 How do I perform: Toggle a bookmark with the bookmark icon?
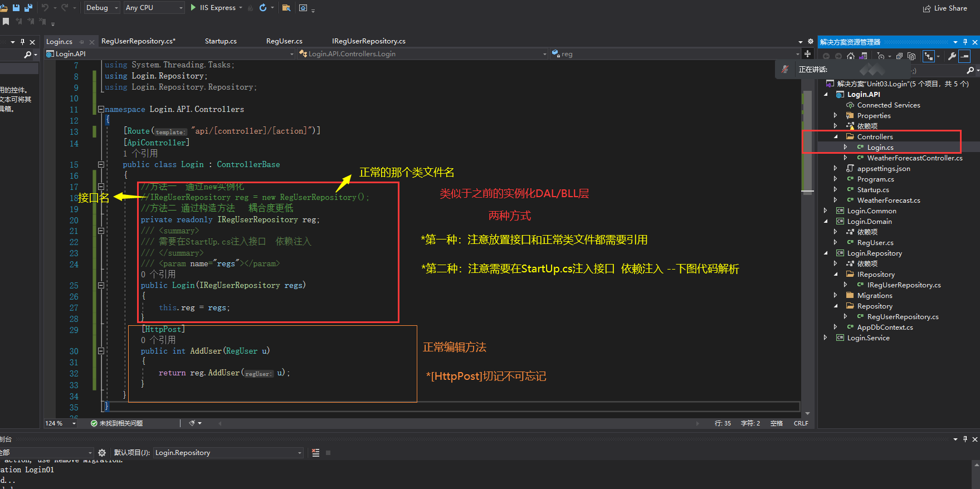[6, 22]
